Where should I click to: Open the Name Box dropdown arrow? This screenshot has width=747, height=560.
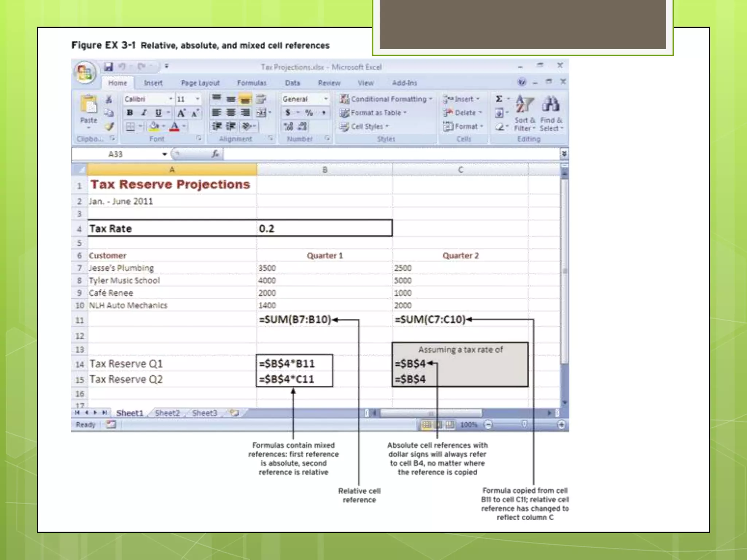(165, 154)
